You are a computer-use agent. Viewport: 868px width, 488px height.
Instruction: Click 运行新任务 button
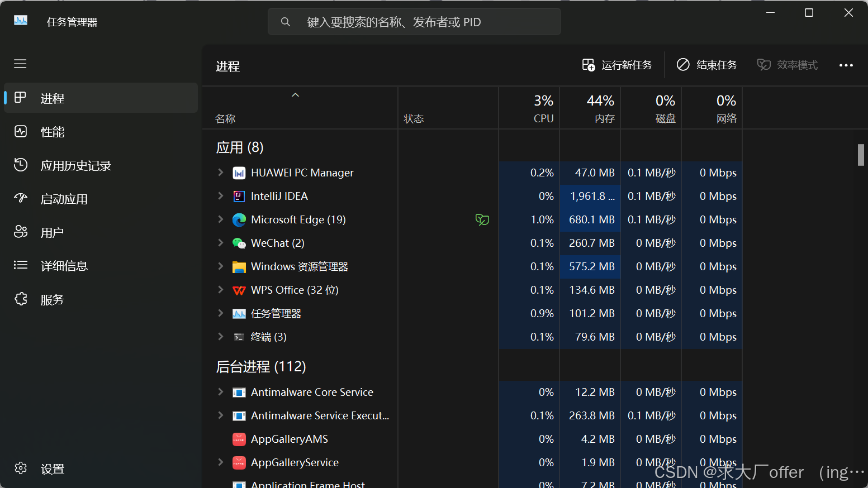[x=617, y=65]
